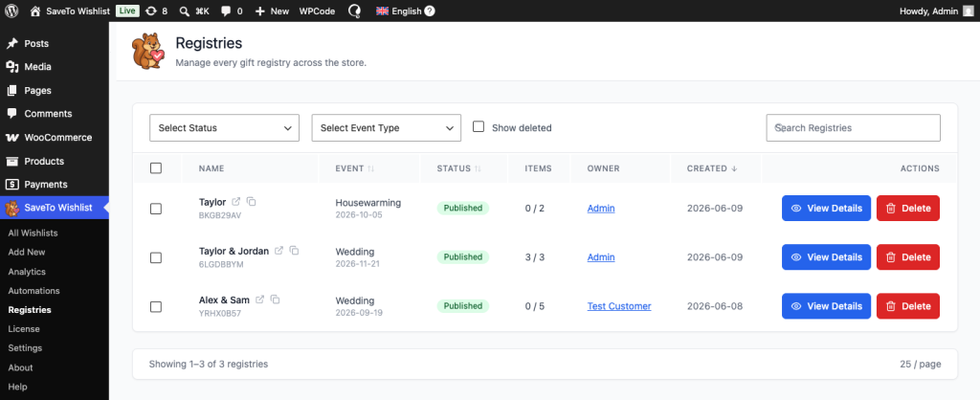
Task: Click the Published badge in Alex & Sam row
Action: [x=463, y=306]
